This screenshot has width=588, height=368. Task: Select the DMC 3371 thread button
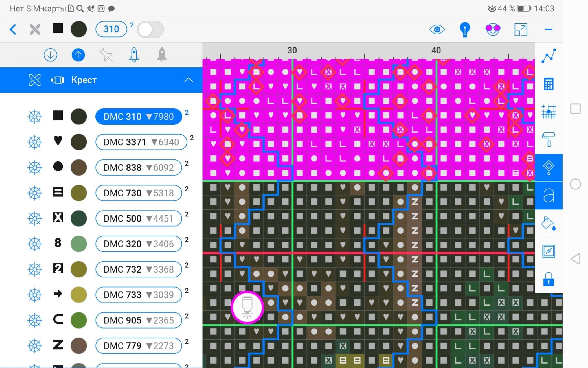tap(141, 142)
